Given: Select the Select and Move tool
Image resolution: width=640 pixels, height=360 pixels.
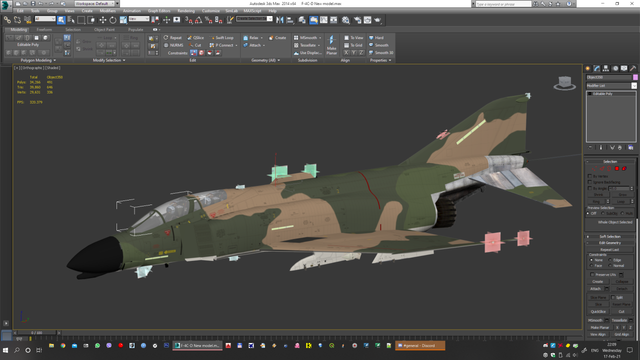Looking at the screenshot, I should click(x=102, y=20).
